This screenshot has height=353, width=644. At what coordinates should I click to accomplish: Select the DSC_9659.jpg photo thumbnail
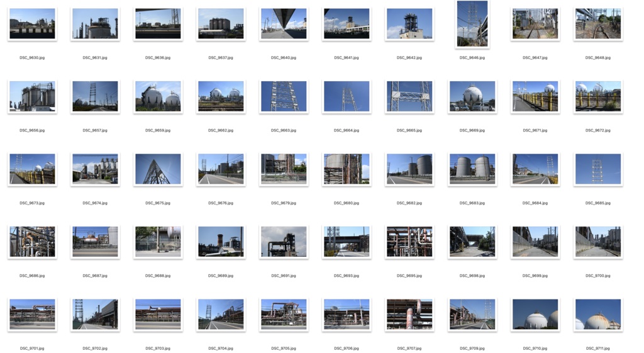pos(158,96)
